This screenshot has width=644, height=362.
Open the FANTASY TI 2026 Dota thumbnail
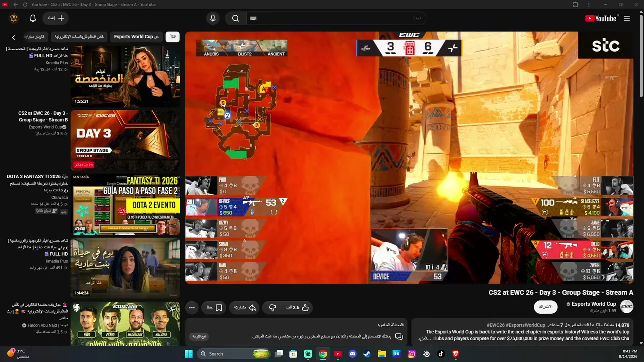point(125,204)
